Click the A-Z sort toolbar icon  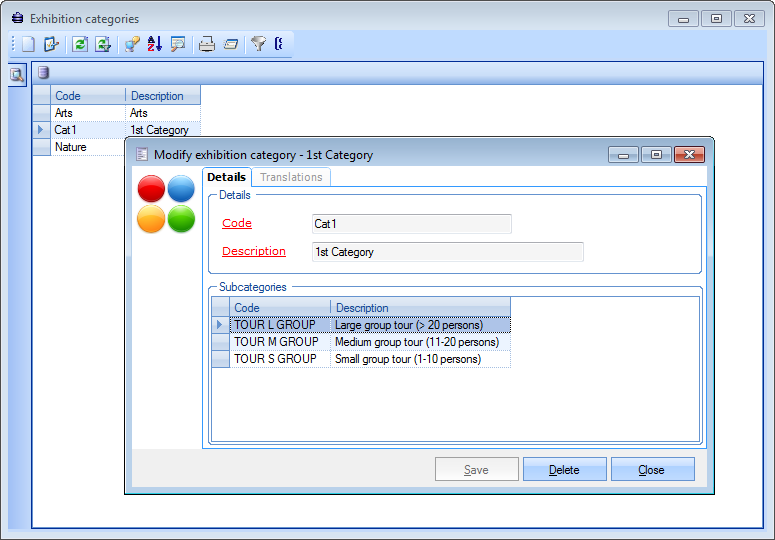coord(154,44)
